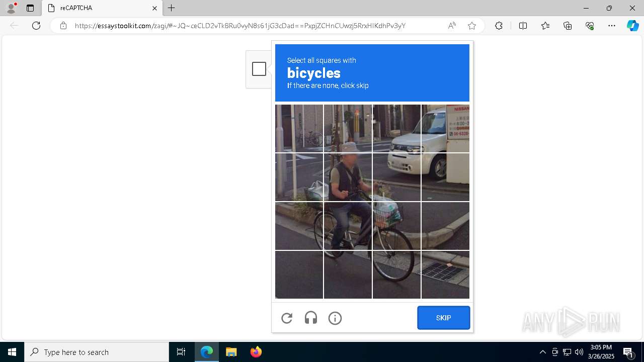The height and width of the screenshot is (362, 644).
Task: Select tile with rider's legs and frame
Action: tap(348, 226)
